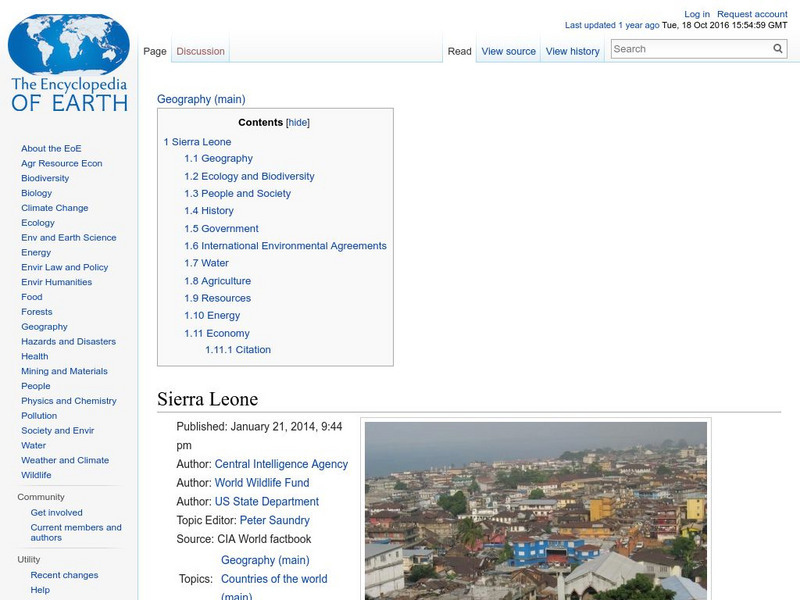
Task: Open the View history tab
Action: [572, 52]
